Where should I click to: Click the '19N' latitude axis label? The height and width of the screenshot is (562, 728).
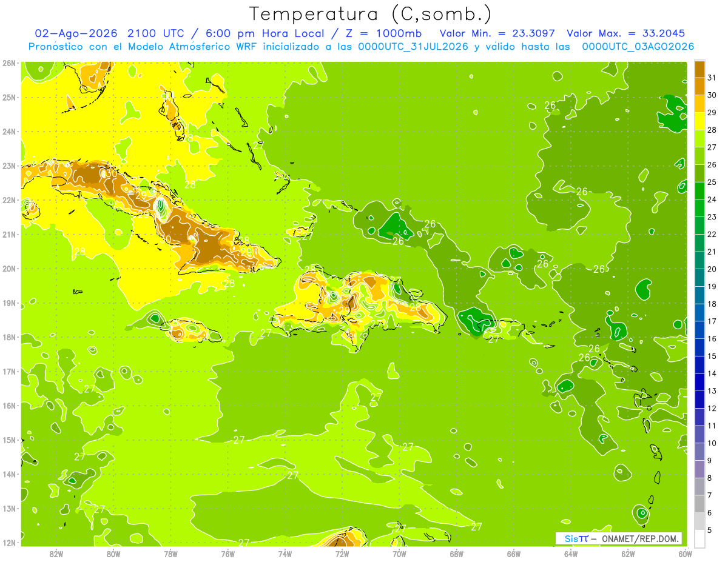coord(8,303)
